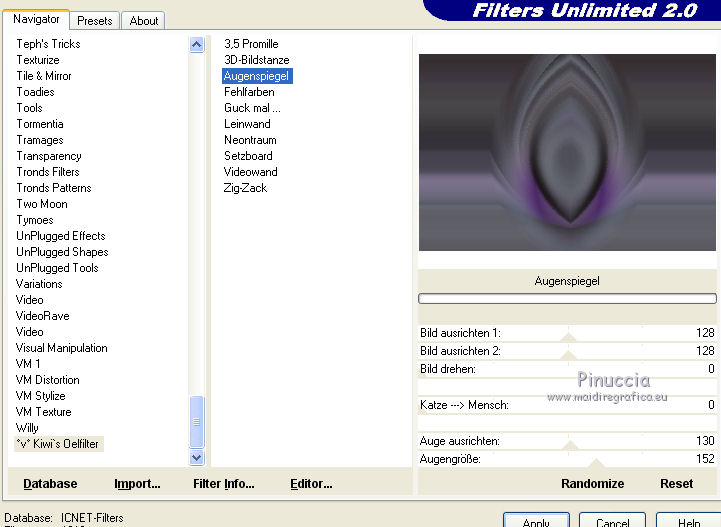Click the Bild ausrichten 1 slider
Screen dimensions: 721x527
(x=567, y=333)
